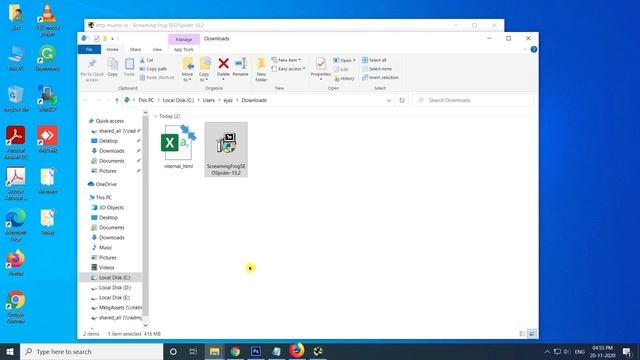Switch to the Share ribbon tab
Image resolution: width=640 pixels, height=360 pixels.
pyautogui.click(x=135, y=49)
